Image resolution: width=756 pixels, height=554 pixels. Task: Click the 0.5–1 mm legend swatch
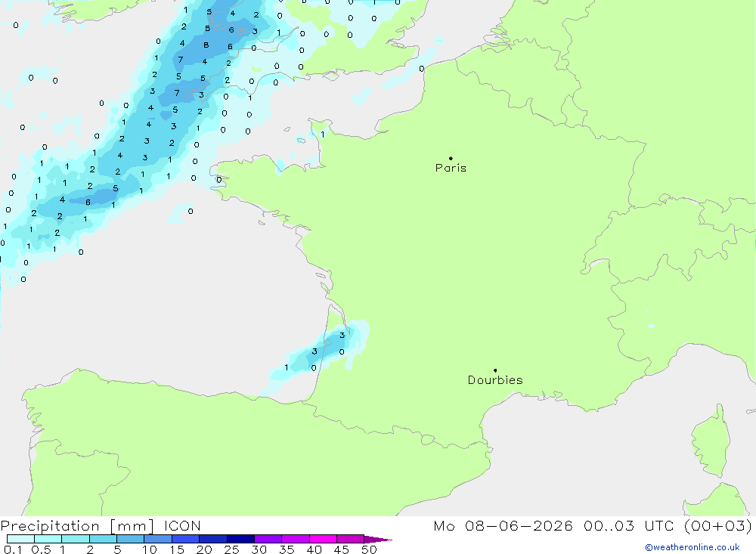(48, 539)
